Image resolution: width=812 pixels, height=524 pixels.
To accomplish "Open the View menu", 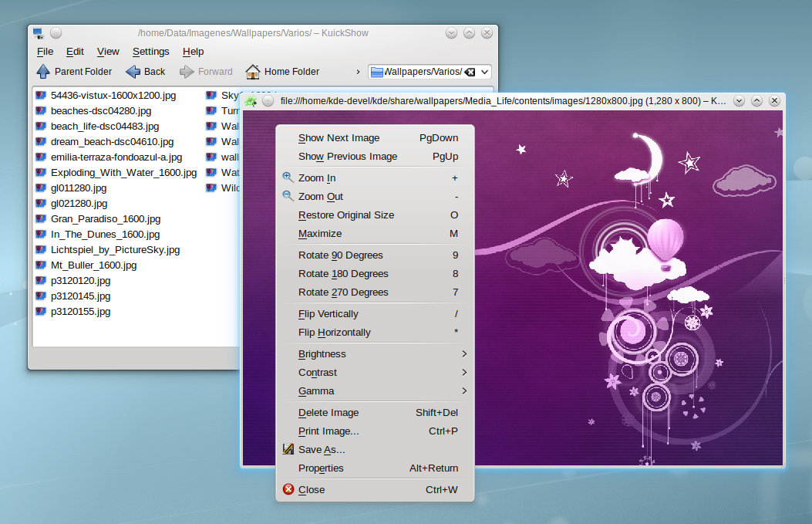I will tap(108, 52).
